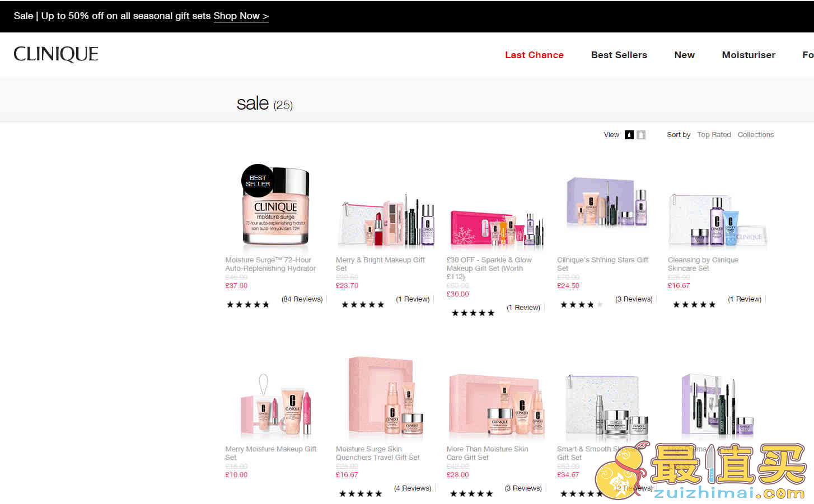Open Moisture Surge Skin Quenchers Travel Set image
The image size is (814, 504).
pyautogui.click(x=386, y=397)
